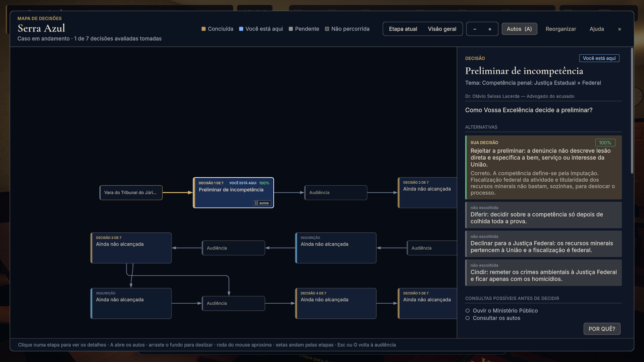Click the Concluída legend color swatch
644x362 pixels.
click(x=204, y=29)
